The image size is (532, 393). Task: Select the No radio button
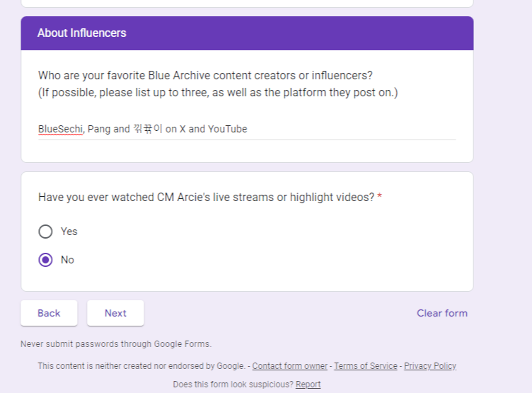[x=45, y=260]
